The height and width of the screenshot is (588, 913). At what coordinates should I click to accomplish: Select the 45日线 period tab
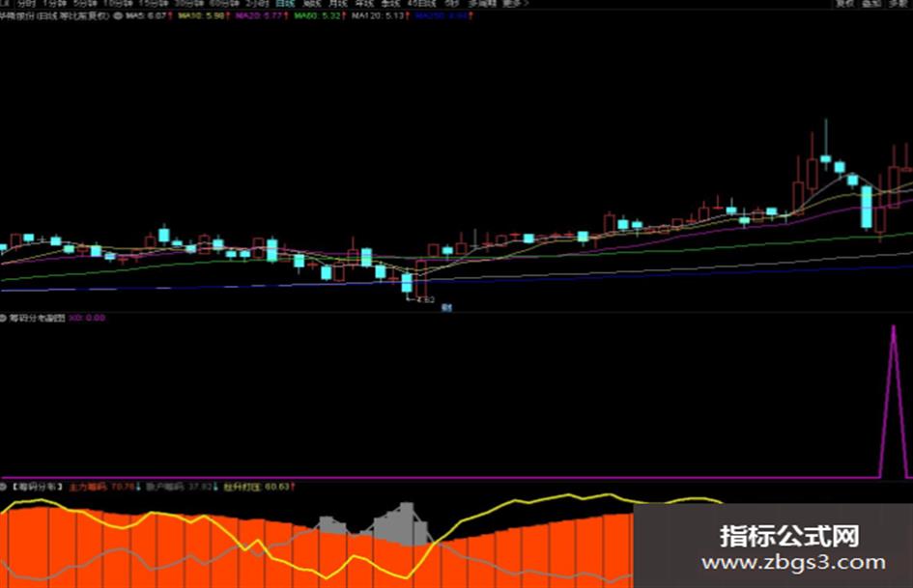pos(421,4)
